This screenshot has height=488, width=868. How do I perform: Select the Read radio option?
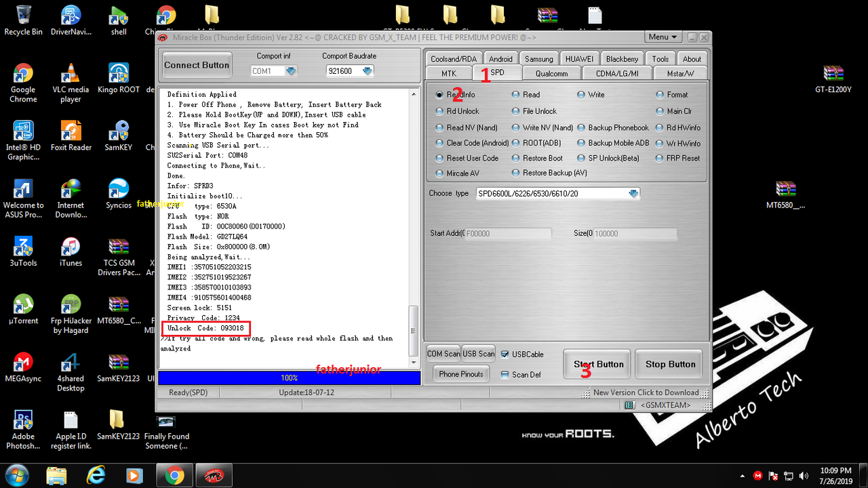tap(526, 95)
